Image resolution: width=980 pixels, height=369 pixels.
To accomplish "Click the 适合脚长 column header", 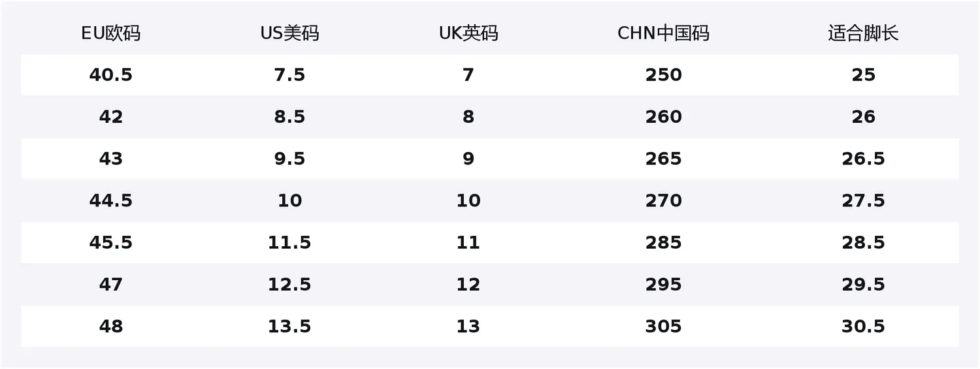I will [863, 33].
